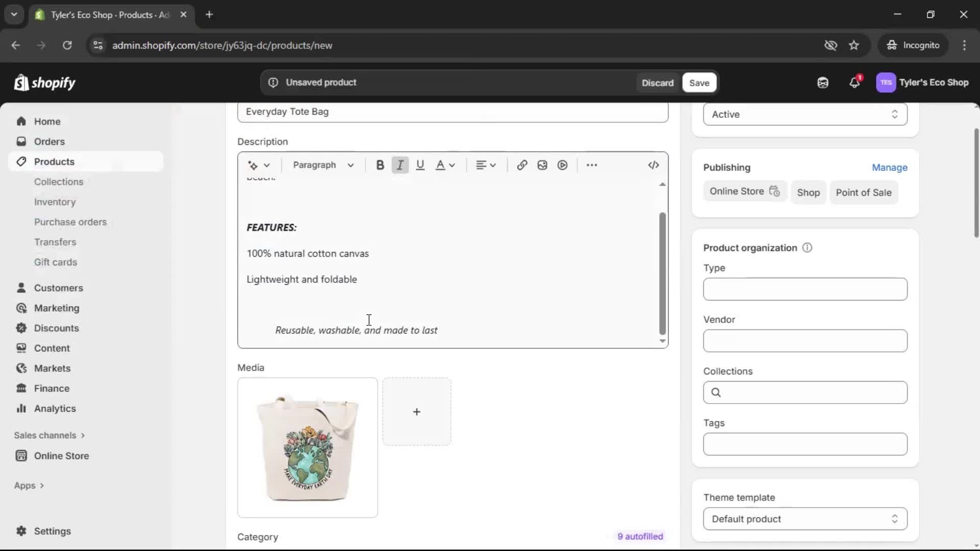Open the notifications bell in the top bar

pyautogui.click(x=855, y=82)
